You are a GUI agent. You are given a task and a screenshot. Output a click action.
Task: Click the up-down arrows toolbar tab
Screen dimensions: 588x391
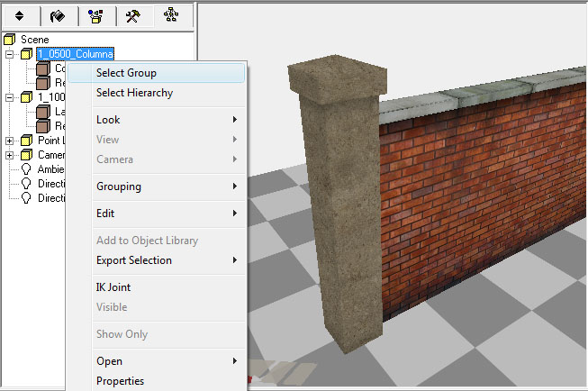coord(19,15)
